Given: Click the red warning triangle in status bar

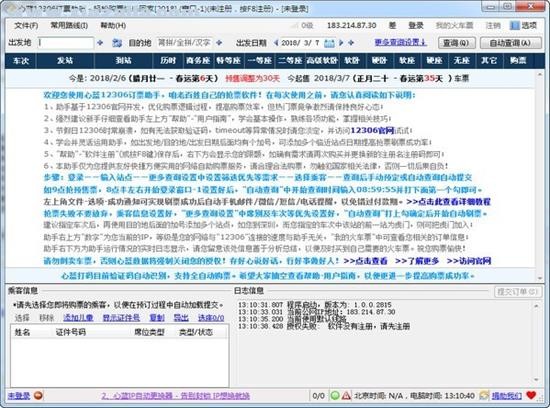Looking at the screenshot, I should (346, 396).
